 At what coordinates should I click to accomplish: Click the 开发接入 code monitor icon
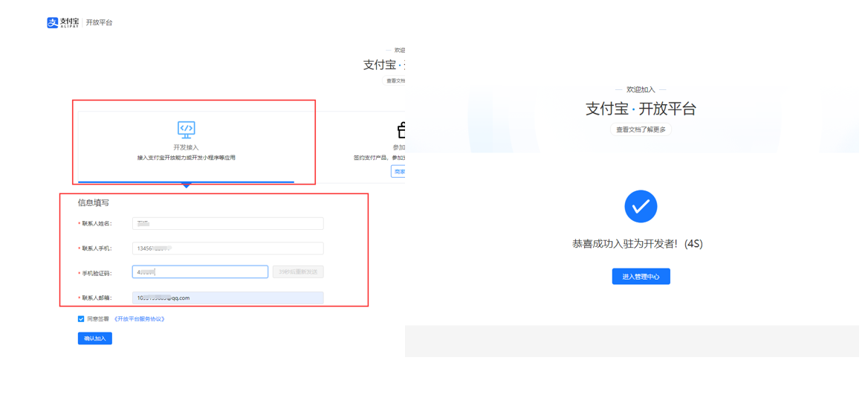click(186, 129)
